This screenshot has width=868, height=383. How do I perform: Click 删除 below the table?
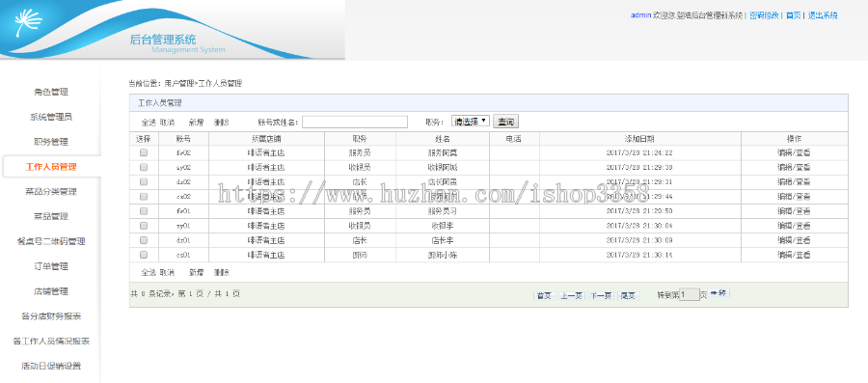click(222, 272)
